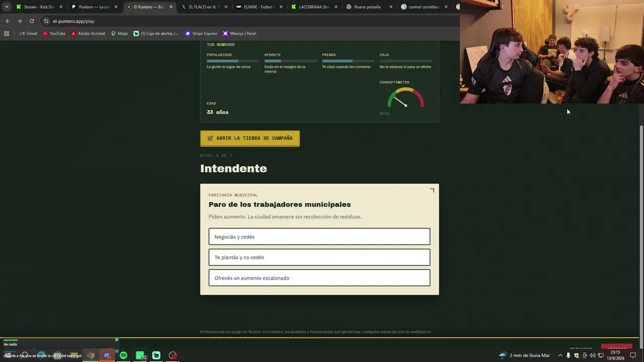This screenshot has height=362, width=644.
Task: Open the Windows Security tray icon
Action: coord(577,355)
